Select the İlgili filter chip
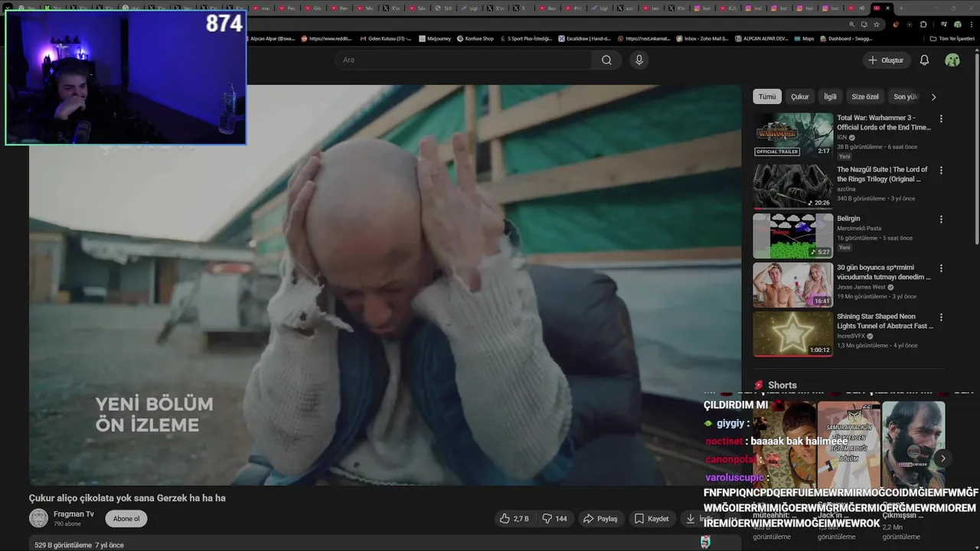 point(830,96)
